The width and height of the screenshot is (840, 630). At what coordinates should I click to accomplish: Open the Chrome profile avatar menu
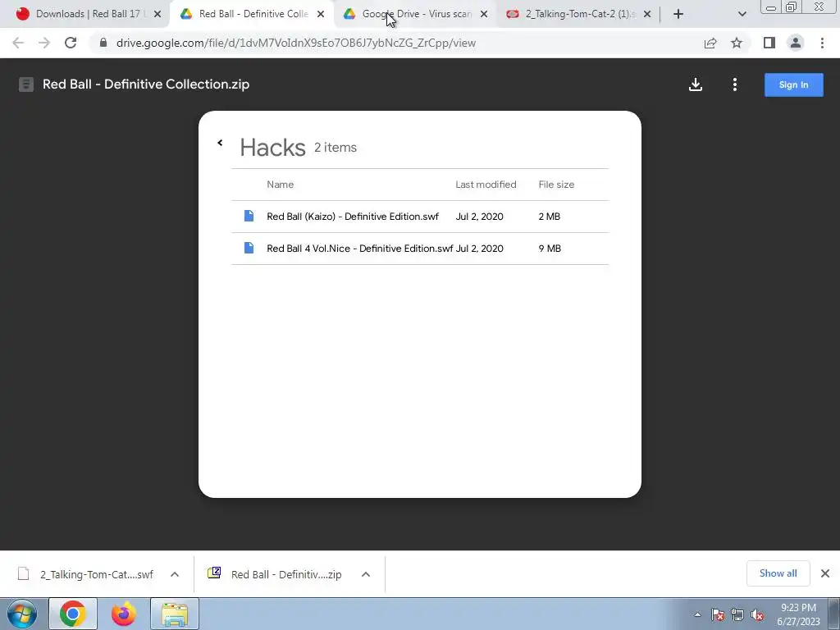(796, 43)
